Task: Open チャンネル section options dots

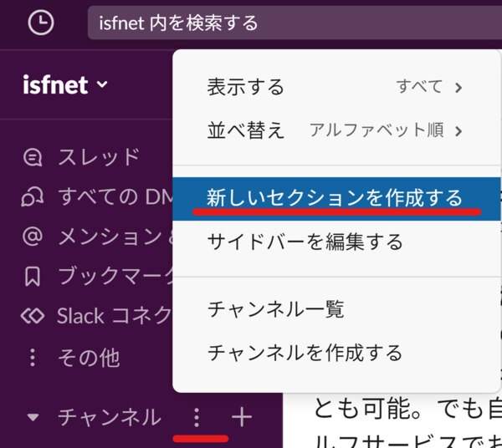Action: pos(197,417)
